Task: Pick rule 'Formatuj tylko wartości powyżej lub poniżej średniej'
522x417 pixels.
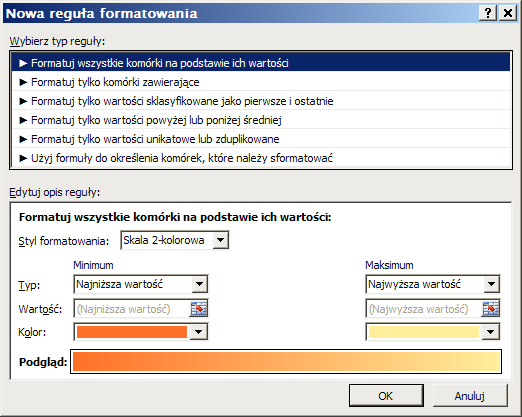Action: [261, 120]
